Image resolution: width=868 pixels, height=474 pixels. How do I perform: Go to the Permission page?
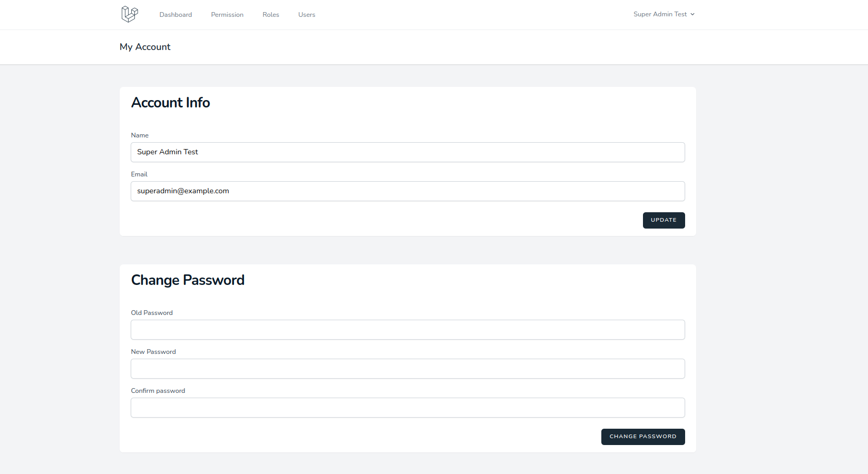227,15
